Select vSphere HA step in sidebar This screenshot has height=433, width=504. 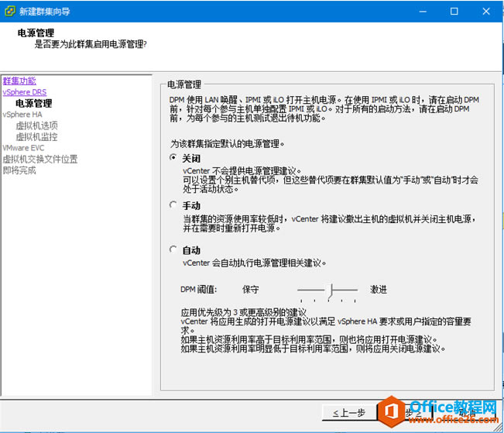[22, 115]
